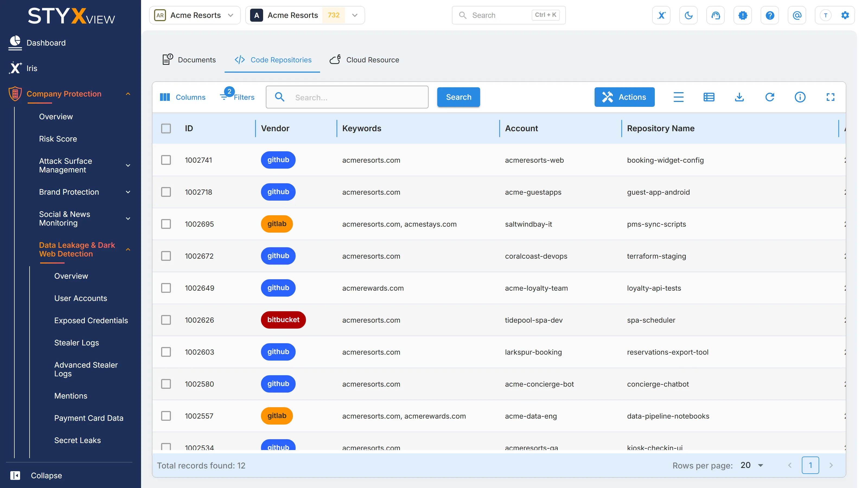Screen dimensions: 868x488
Task: Select all rows header checkbox
Action: 166,128
